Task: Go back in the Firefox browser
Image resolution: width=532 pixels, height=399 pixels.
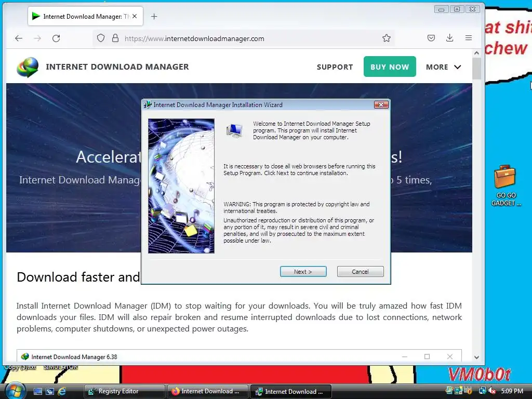Action: click(19, 38)
